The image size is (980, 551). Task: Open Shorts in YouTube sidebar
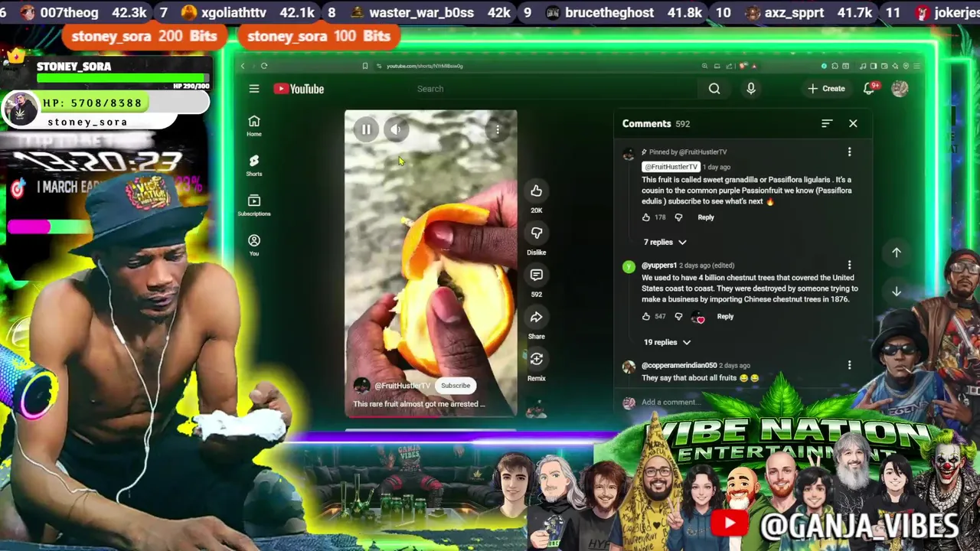point(254,165)
